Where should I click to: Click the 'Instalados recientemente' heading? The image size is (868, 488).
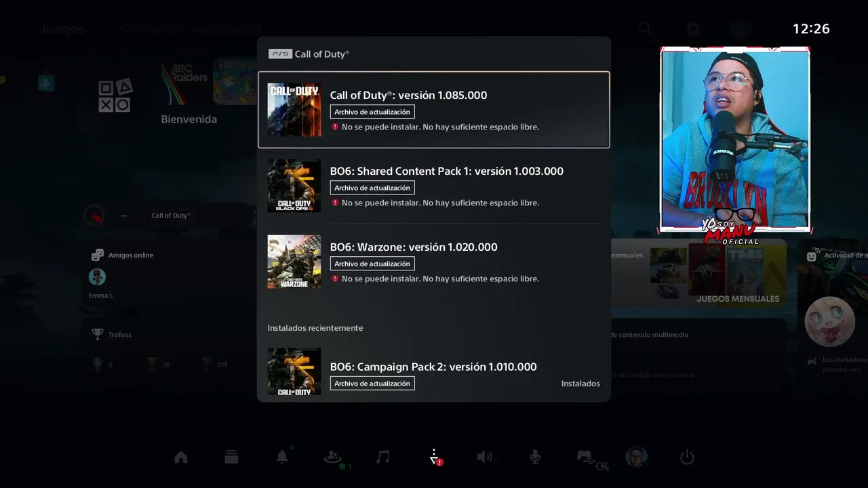click(x=315, y=328)
